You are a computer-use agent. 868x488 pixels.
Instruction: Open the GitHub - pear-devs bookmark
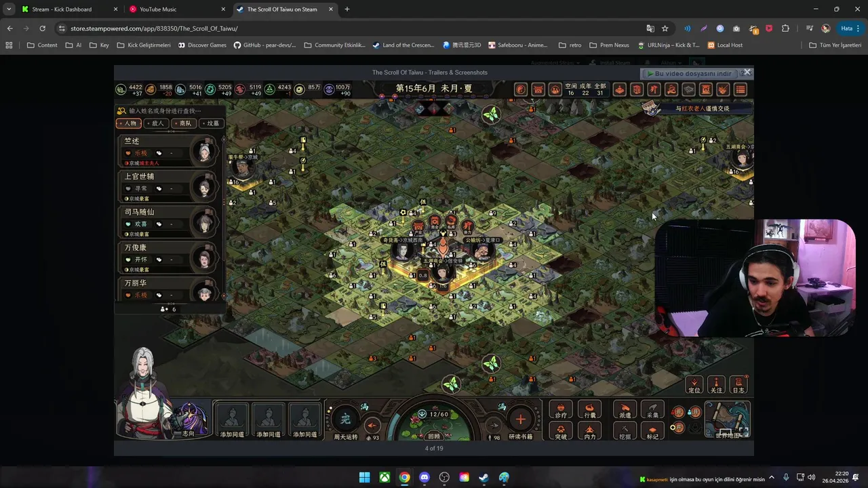[264, 45]
